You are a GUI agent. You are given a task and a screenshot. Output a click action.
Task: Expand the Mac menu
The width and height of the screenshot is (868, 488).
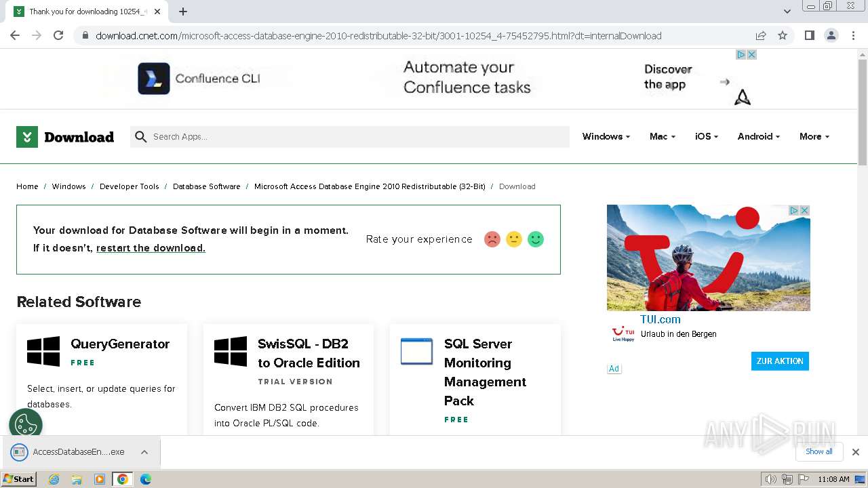[662, 136]
